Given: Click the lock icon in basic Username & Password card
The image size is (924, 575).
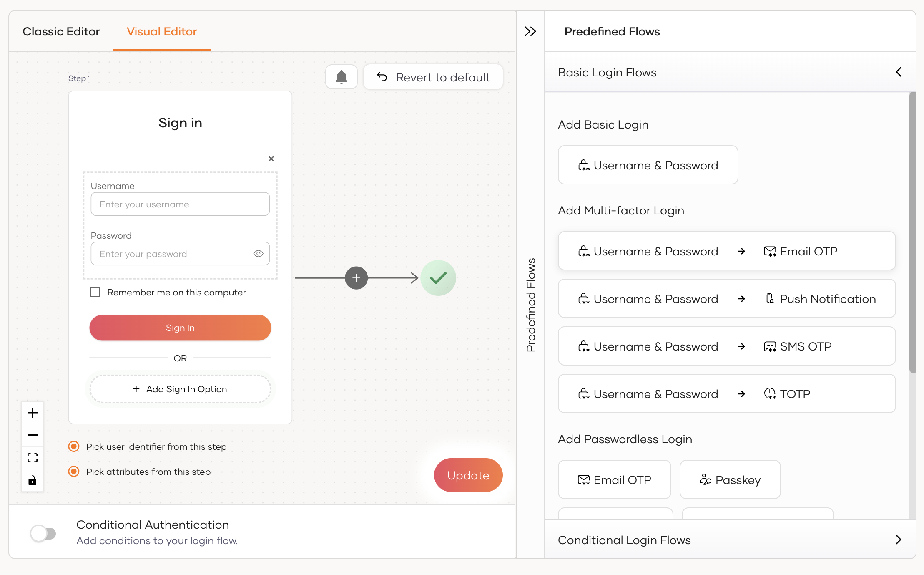Looking at the screenshot, I should tap(584, 165).
